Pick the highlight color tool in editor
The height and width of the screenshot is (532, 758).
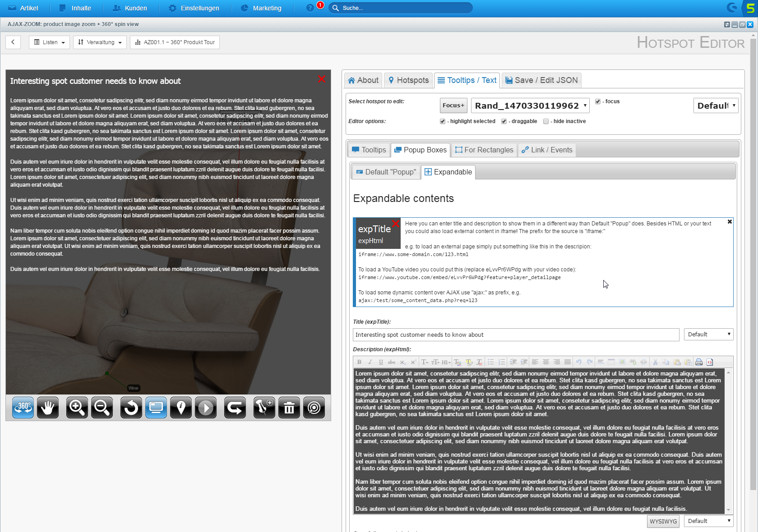(x=469, y=362)
